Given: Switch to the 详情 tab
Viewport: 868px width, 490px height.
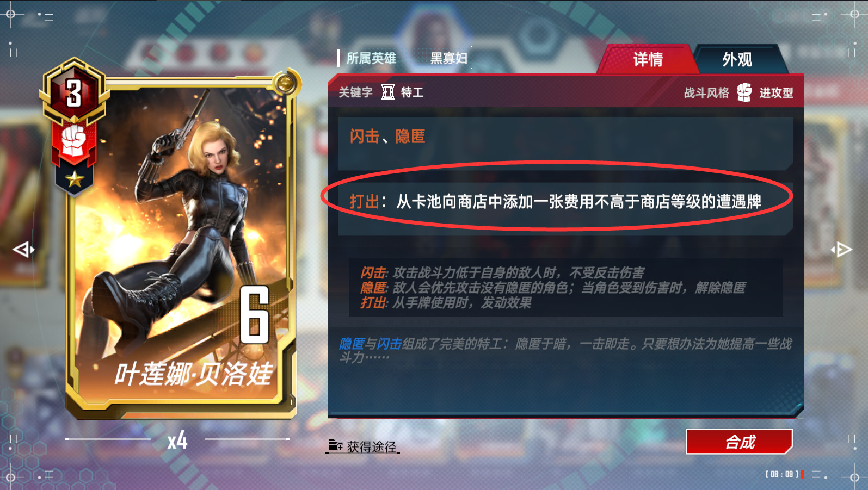Looking at the screenshot, I should pyautogui.click(x=648, y=59).
